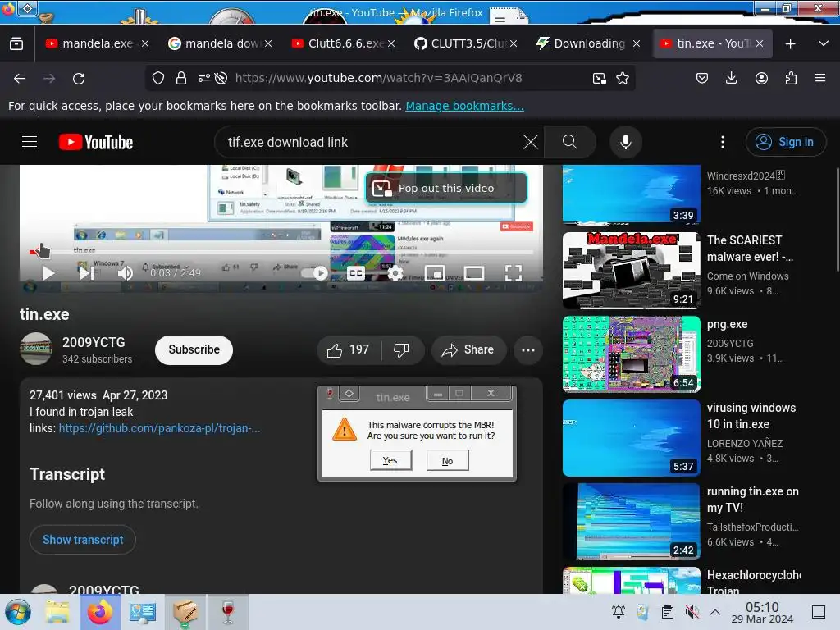Click Sign in button

point(785,142)
